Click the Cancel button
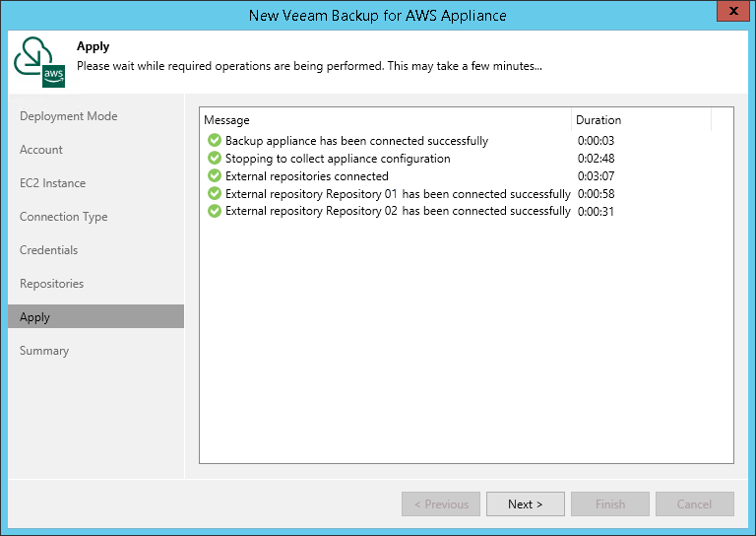756x536 pixels. [x=695, y=504]
